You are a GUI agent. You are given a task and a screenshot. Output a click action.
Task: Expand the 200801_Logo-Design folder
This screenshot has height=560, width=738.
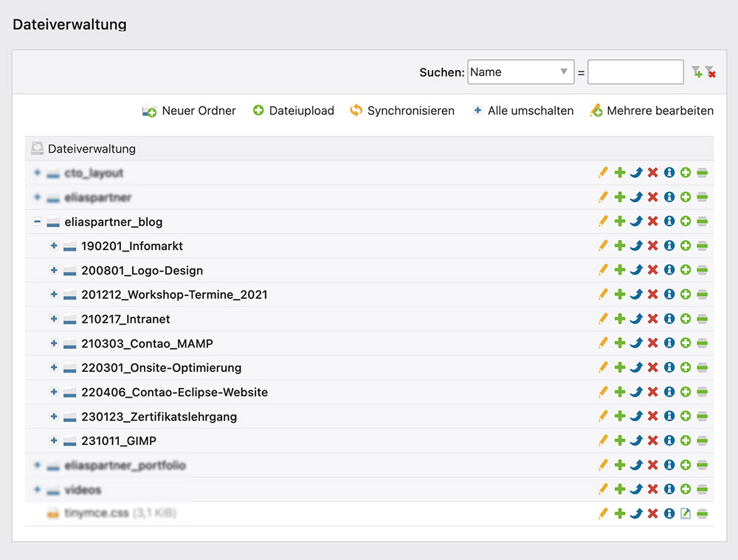54,270
